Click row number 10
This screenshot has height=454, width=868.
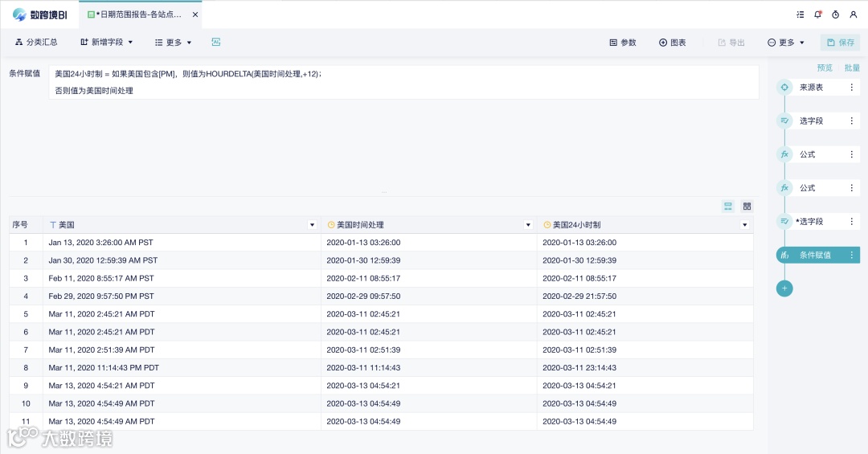click(26, 403)
